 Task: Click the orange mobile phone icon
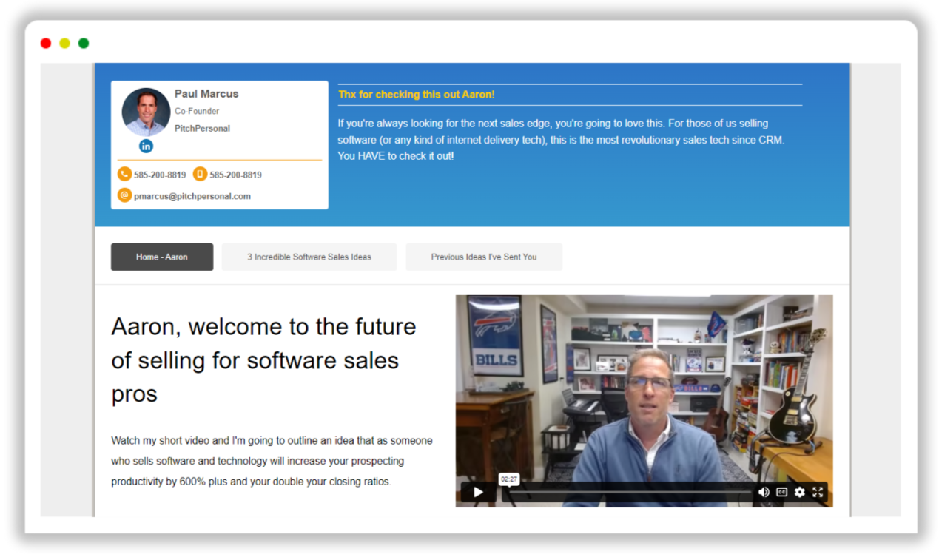[200, 174]
